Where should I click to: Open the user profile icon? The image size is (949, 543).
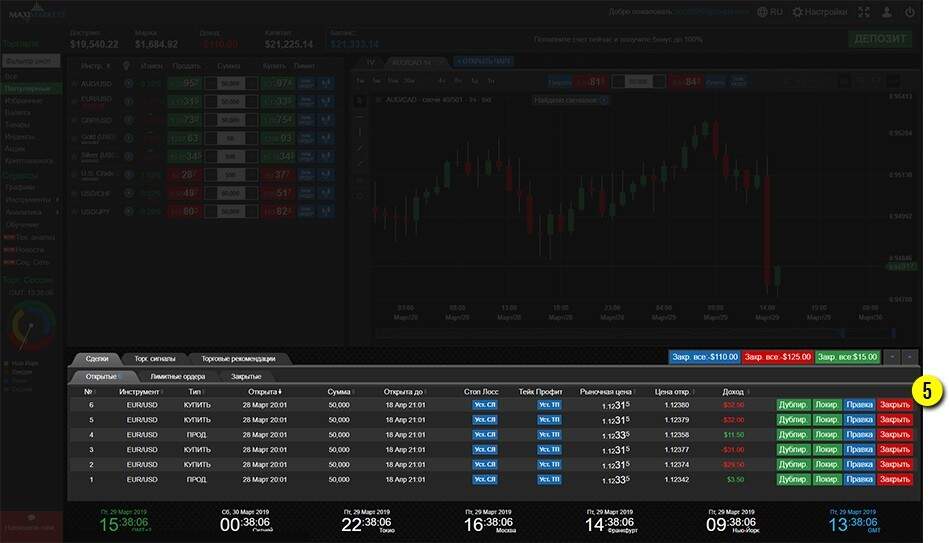(886, 12)
